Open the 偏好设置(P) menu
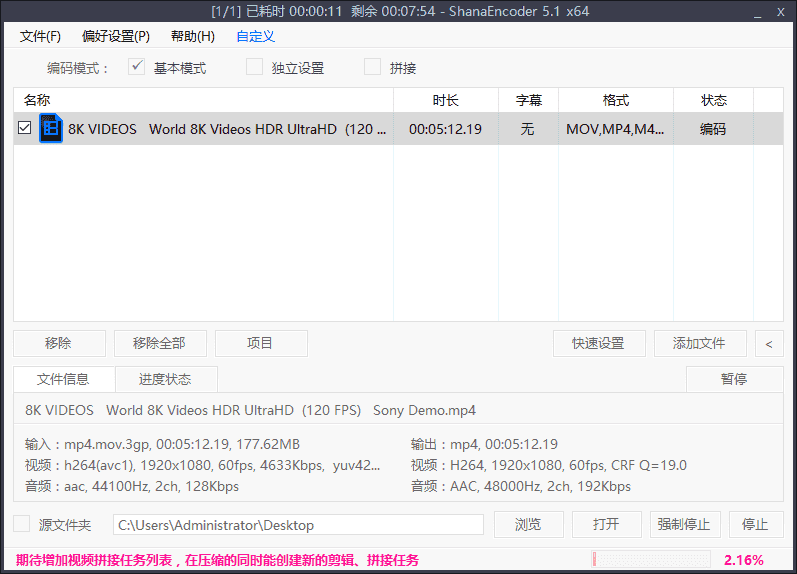Image resolution: width=797 pixels, height=574 pixels. (116, 36)
